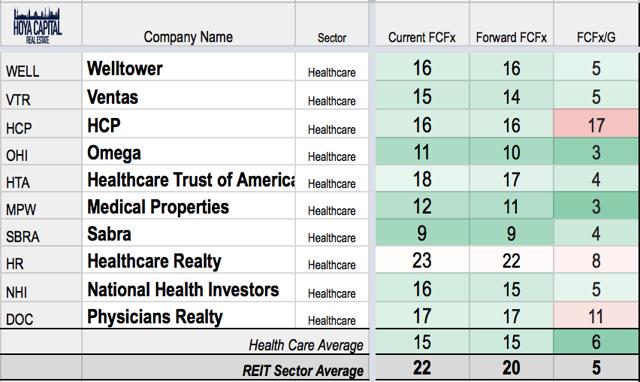Screen dimensions: 640x382
Task: Select the National Health Investors cell
Action: coord(188,288)
